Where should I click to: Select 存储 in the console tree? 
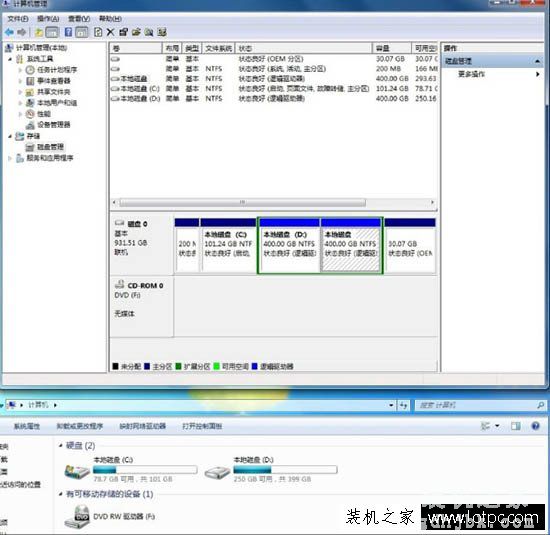coord(33,136)
